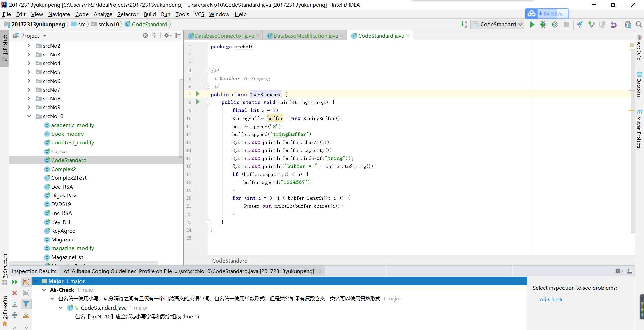Click the Ali-Check link in details pane
The height and width of the screenshot is (330, 644).
click(x=551, y=299)
